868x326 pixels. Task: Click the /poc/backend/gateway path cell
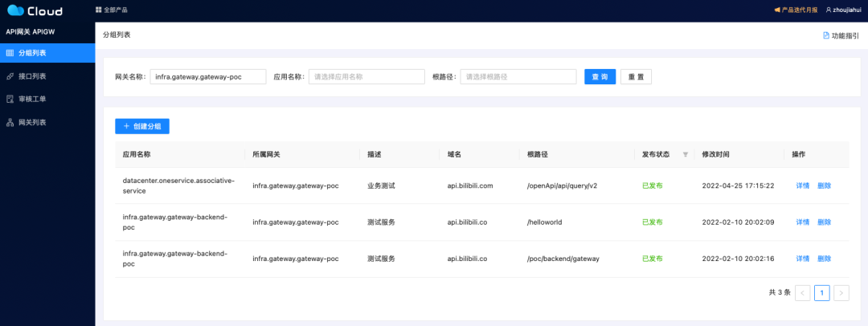click(x=563, y=259)
